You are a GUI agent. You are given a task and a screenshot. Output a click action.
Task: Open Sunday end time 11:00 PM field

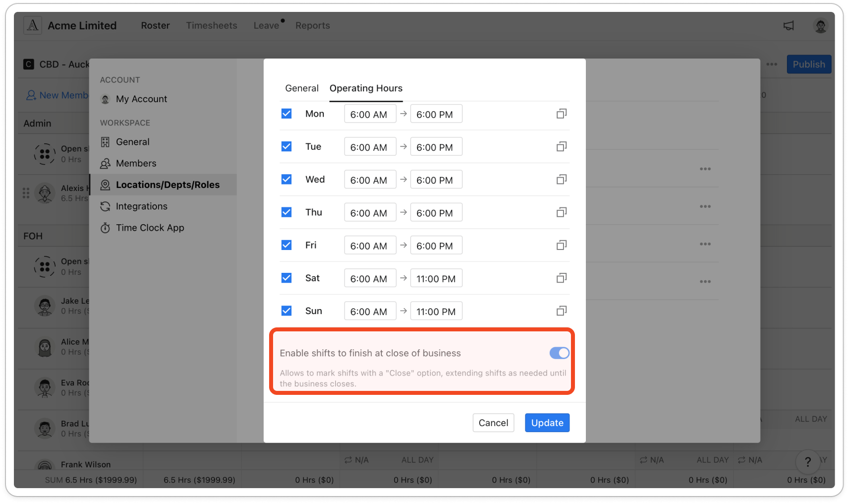(436, 311)
